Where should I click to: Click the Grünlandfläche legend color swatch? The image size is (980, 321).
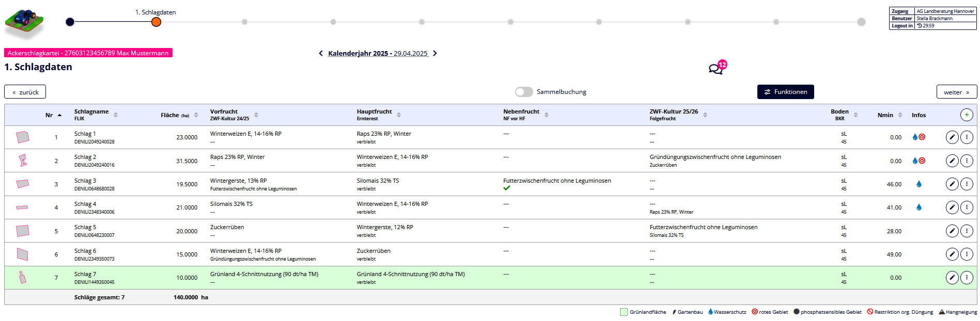click(x=624, y=312)
